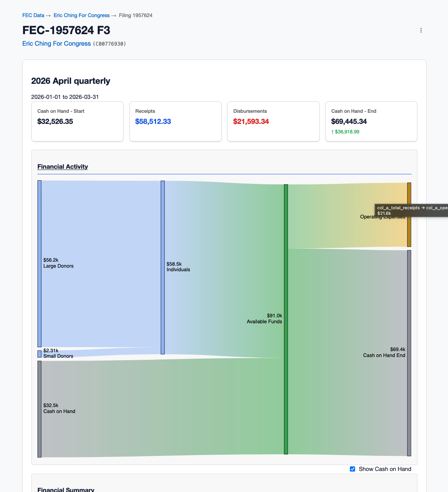
Task: Click the Individuals blue node bar
Action: (162, 267)
